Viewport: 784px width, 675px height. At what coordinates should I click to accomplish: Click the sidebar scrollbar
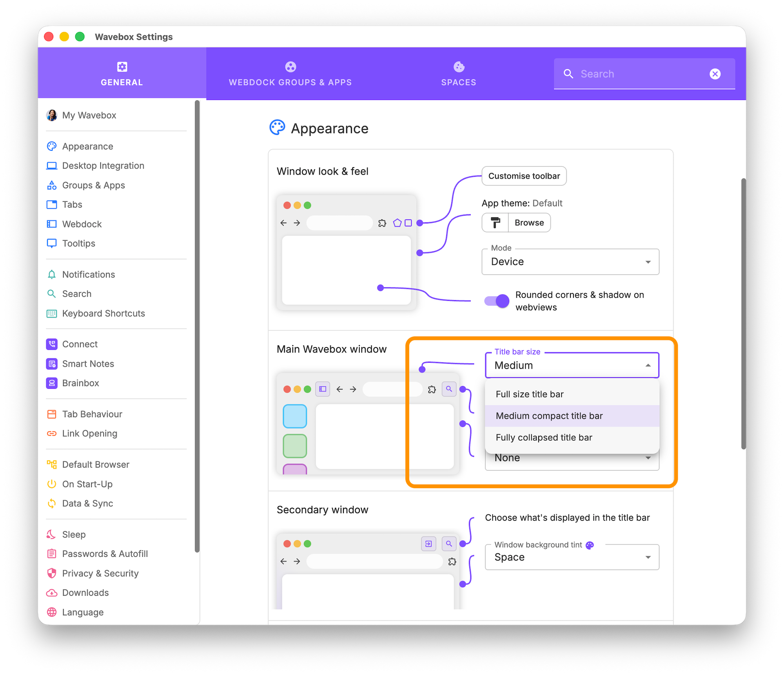tap(197, 326)
